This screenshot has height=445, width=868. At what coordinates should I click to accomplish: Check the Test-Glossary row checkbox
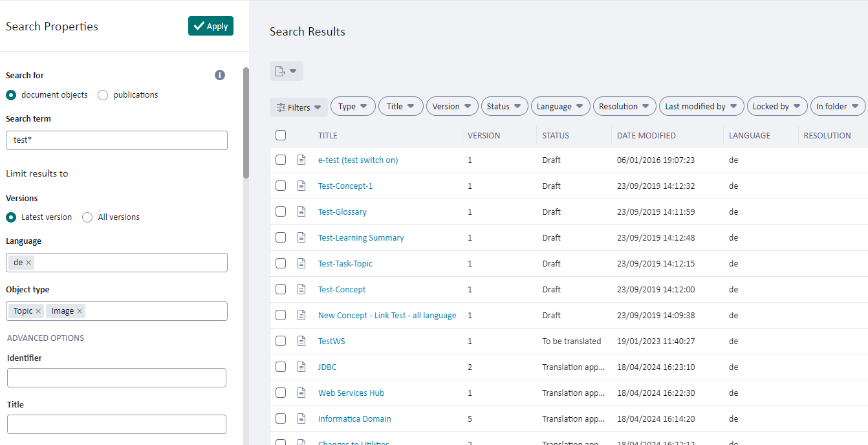281,212
